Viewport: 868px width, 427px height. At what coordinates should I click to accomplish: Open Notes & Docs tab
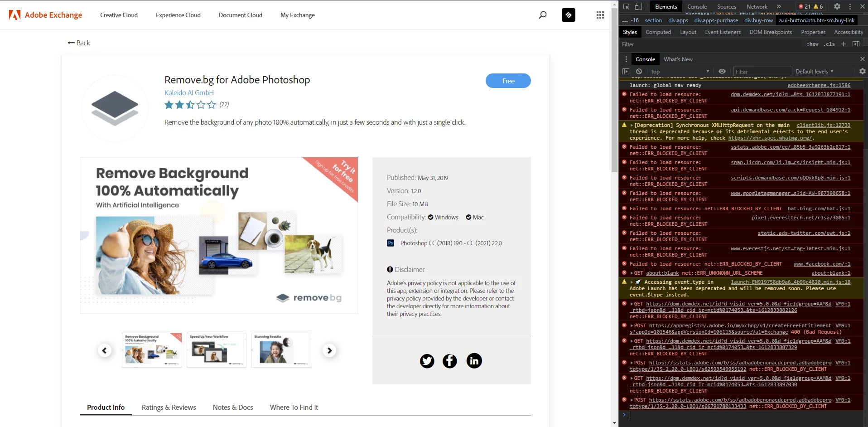coord(233,407)
